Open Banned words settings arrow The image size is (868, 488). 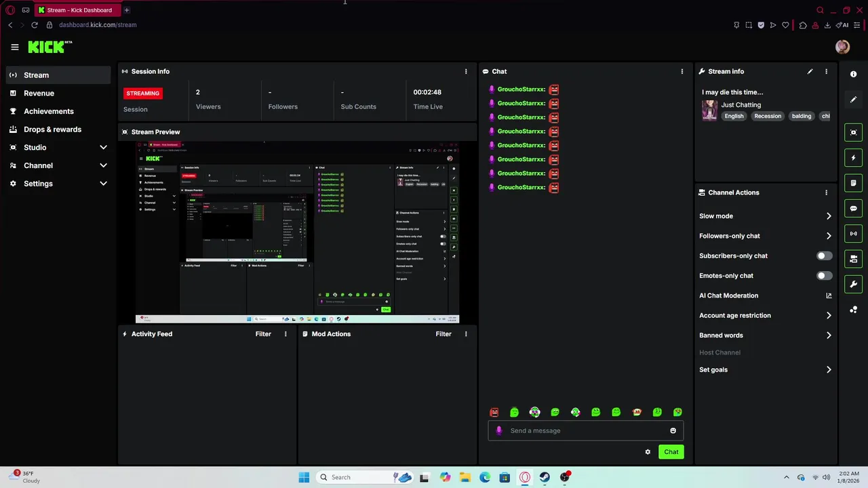click(x=829, y=335)
